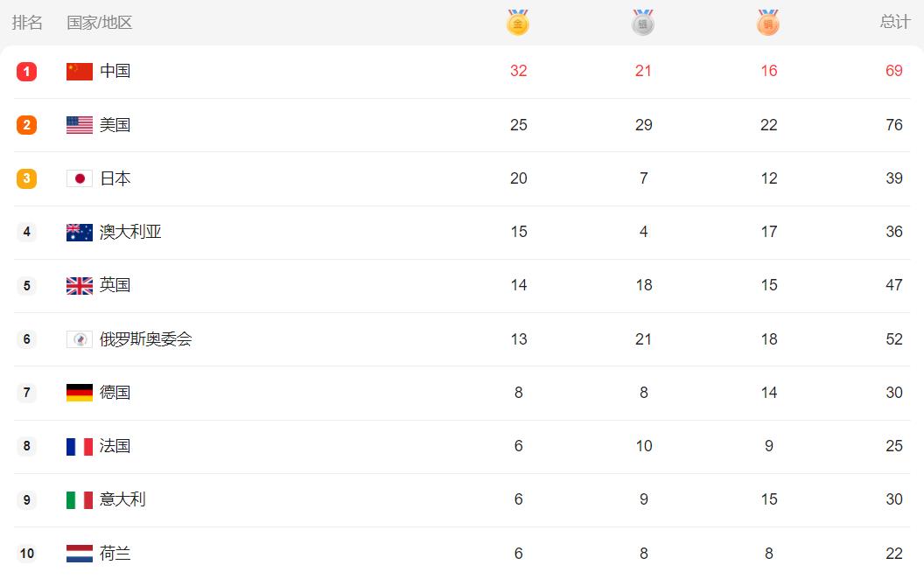Click the silver medal column icon
The image size is (924, 579).
click(643, 23)
